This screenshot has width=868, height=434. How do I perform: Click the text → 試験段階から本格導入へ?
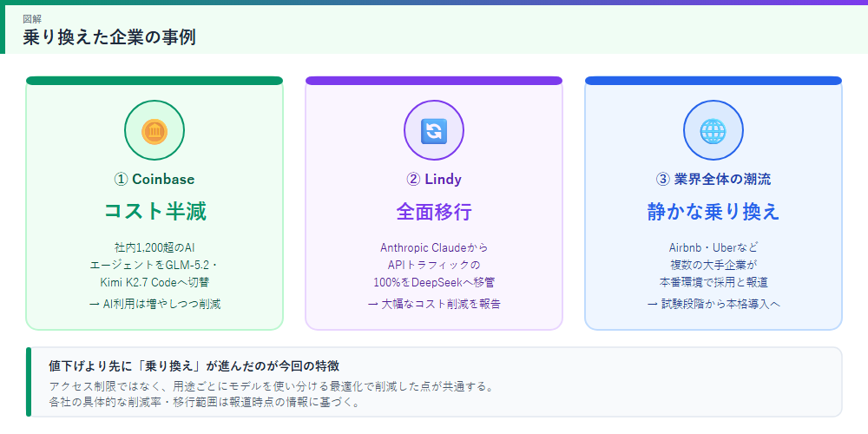point(713,304)
